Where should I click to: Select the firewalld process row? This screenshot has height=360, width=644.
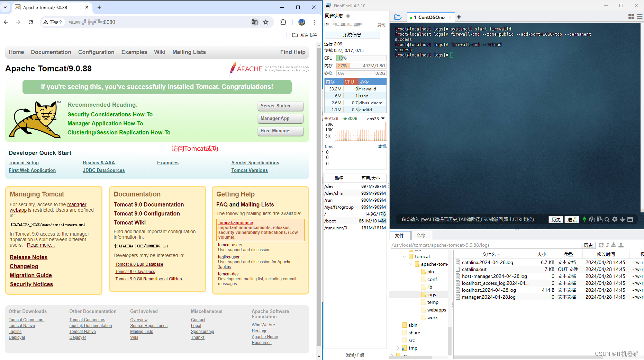coord(355,89)
